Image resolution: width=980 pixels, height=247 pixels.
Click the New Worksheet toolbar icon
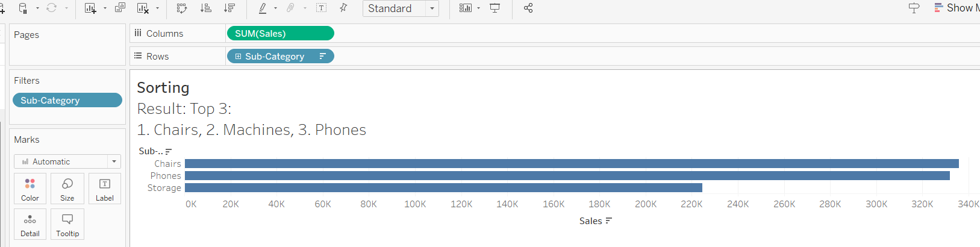(90, 8)
